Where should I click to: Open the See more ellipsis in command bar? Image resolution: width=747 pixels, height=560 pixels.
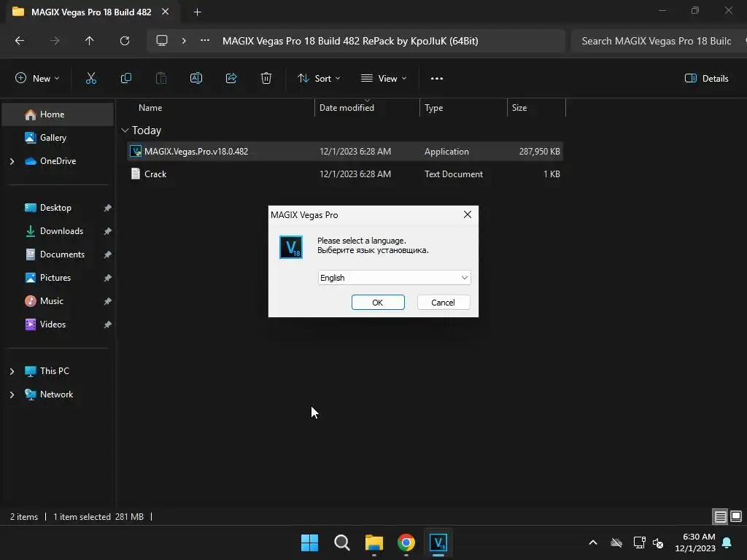pyautogui.click(x=437, y=79)
